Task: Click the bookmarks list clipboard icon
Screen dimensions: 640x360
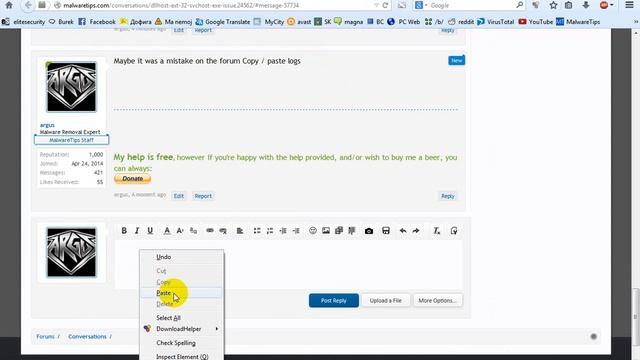Action: 569,5
